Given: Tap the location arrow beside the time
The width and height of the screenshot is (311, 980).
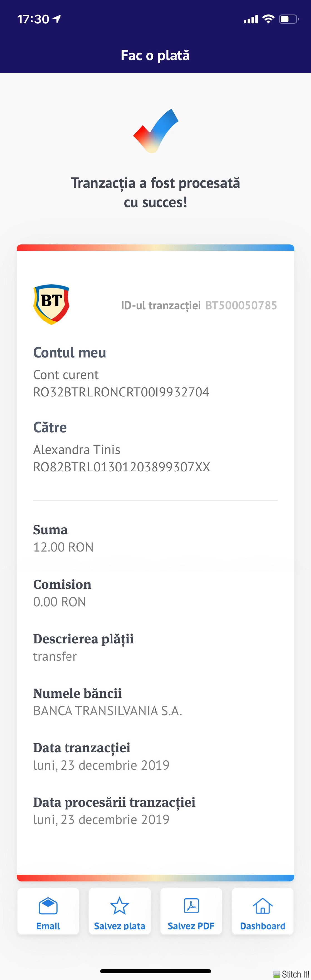Looking at the screenshot, I should pos(57,19).
